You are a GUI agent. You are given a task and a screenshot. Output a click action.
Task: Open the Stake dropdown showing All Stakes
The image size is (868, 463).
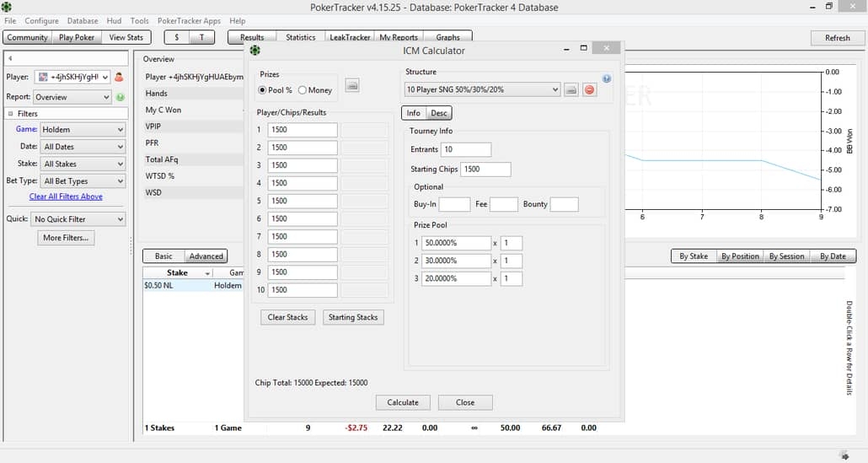pos(83,164)
